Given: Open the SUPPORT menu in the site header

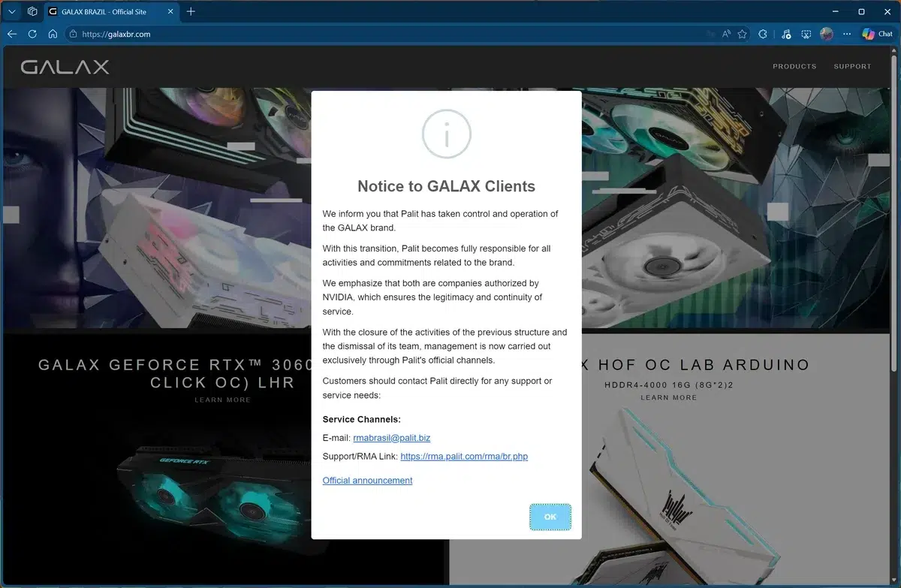Looking at the screenshot, I should 852,67.
